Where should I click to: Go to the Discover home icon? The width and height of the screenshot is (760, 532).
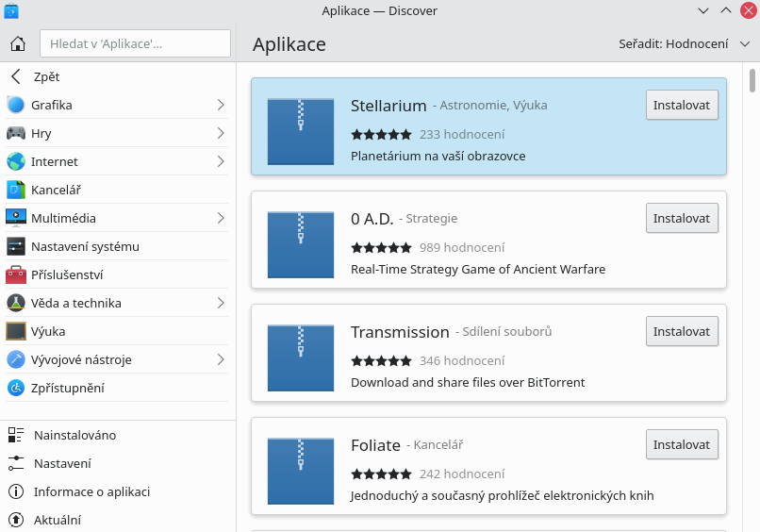18,43
